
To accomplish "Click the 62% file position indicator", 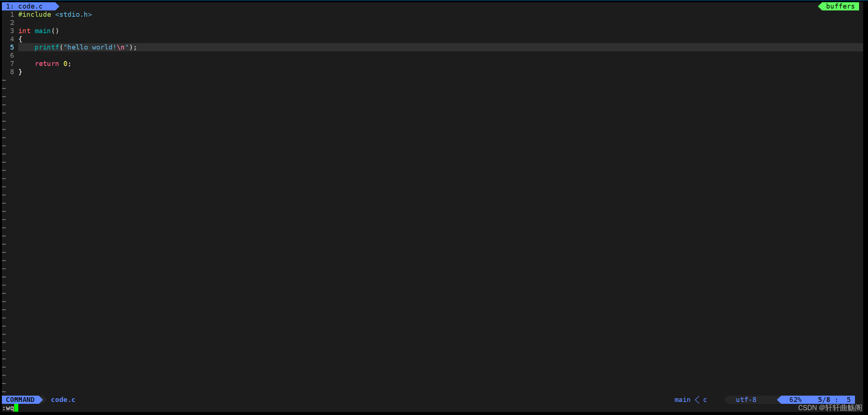I will click(795, 400).
